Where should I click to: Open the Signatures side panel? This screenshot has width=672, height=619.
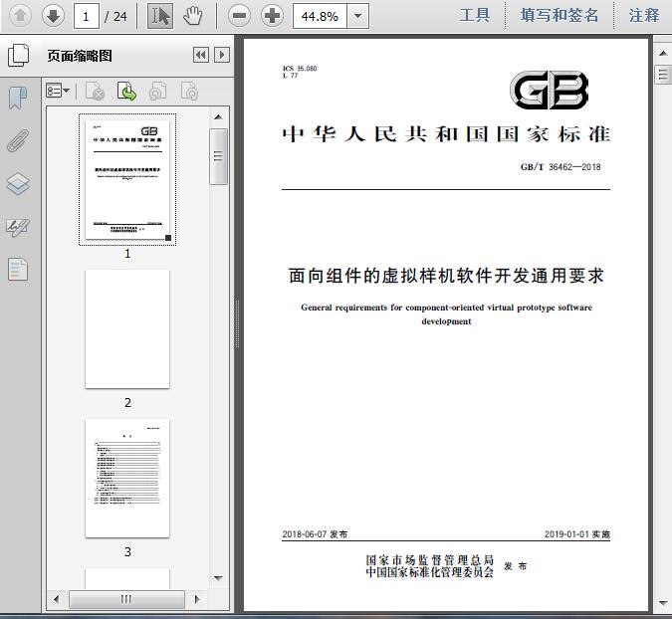[x=18, y=227]
